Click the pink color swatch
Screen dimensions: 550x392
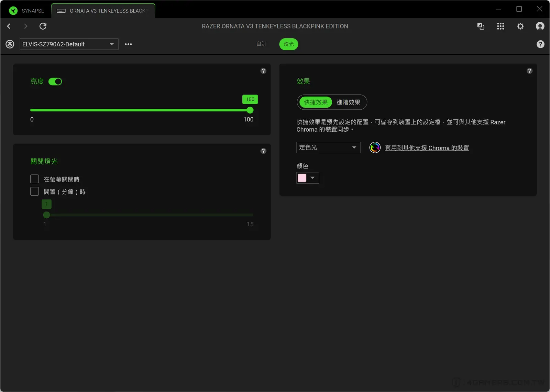coord(302,178)
